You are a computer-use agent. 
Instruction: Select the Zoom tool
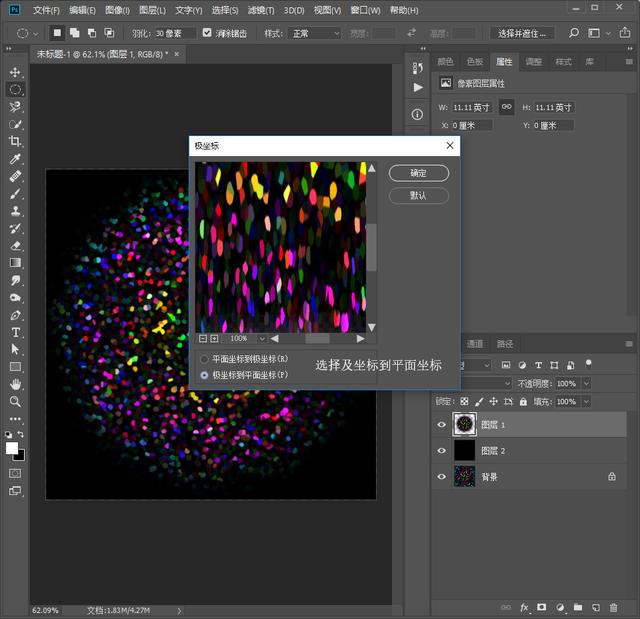(15, 402)
